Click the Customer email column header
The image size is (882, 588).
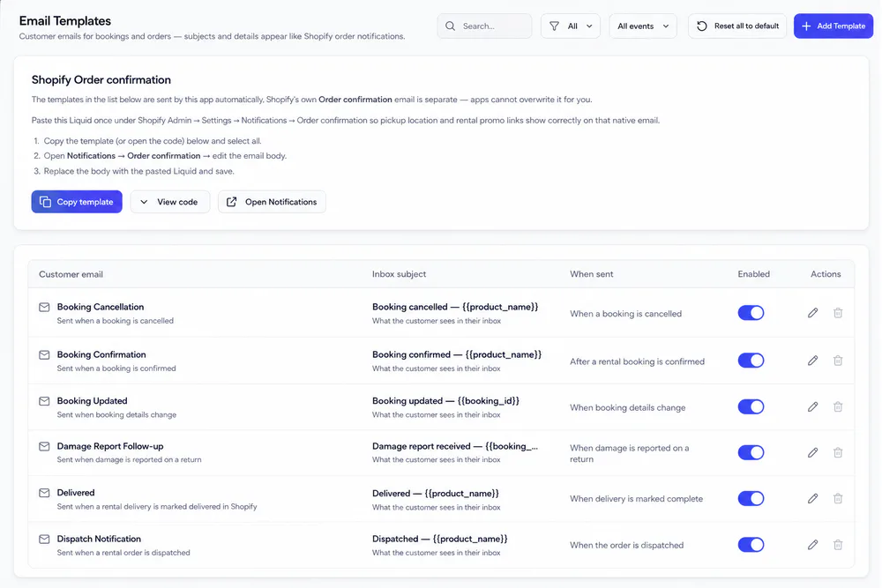point(71,274)
